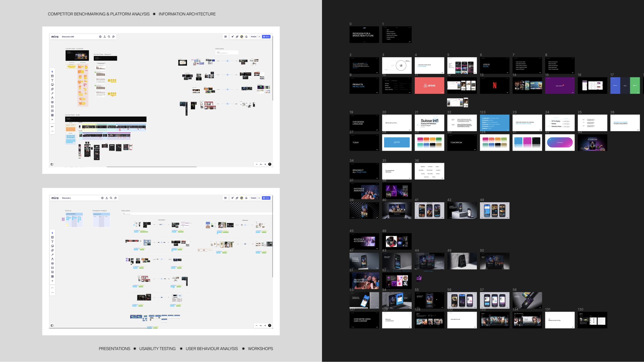This screenshot has height=362, width=644.
Task: Click the upload tool in Discovery-WS board
Action: coord(52,111)
